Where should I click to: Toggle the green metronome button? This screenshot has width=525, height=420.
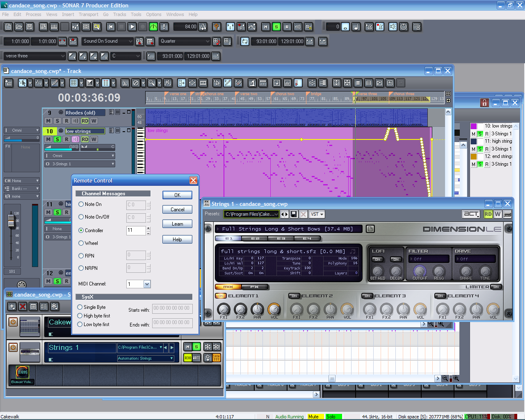click(x=153, y=27)
